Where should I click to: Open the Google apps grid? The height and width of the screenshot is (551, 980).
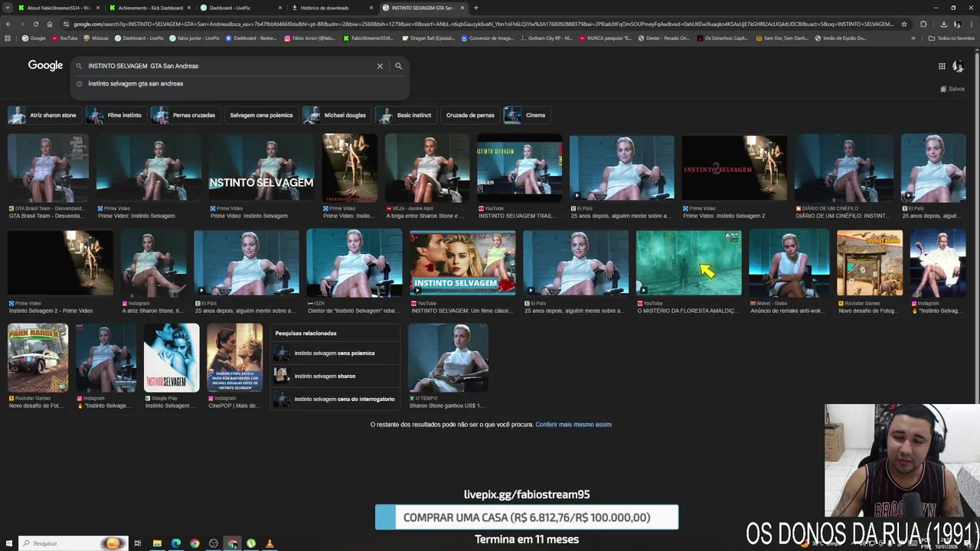[942, 66]
